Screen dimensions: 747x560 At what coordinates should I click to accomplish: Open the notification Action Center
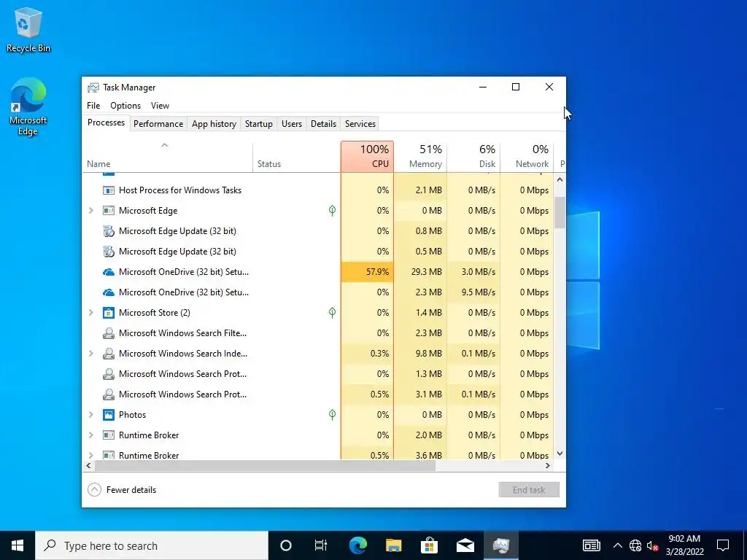pyautogui.click(x=723, y=545)
